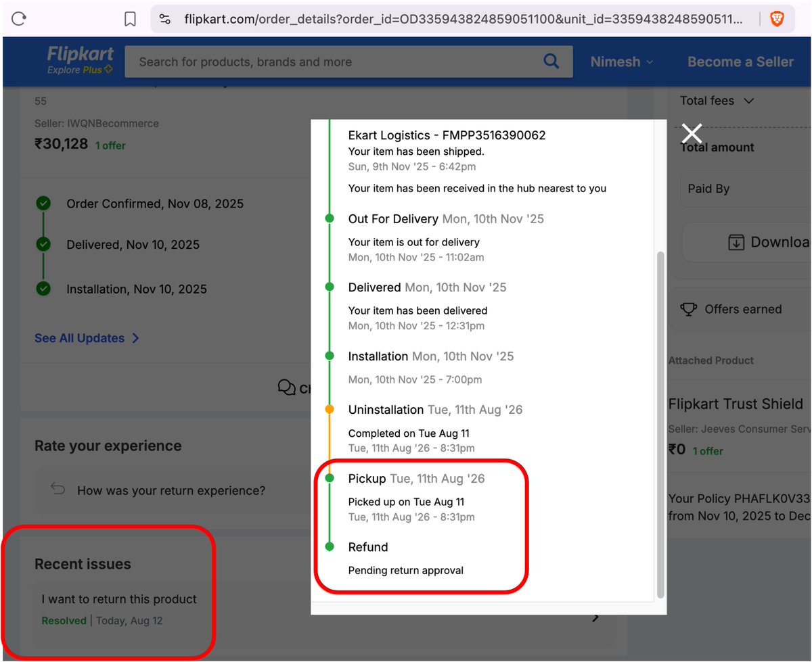812x662 pixels.
Task: View the 1 offer link beside ₹30,128
Action: pyautogui.click(x=110, y=145)
